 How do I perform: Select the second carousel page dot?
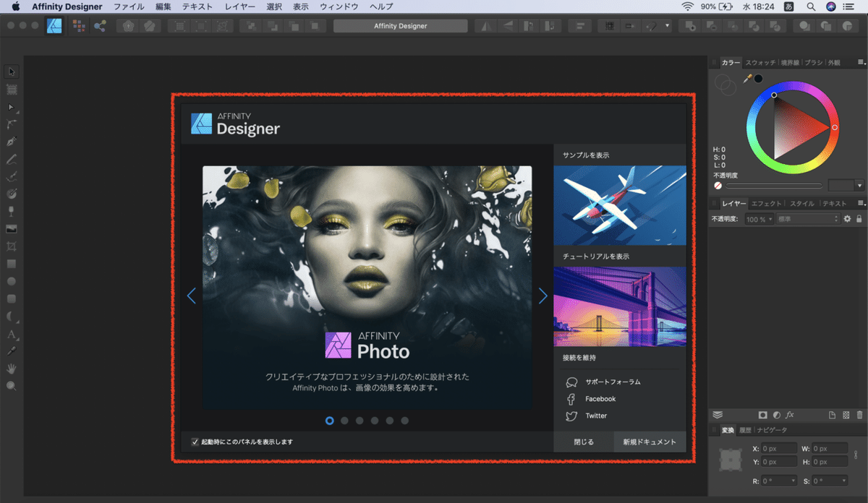(345, 420)
